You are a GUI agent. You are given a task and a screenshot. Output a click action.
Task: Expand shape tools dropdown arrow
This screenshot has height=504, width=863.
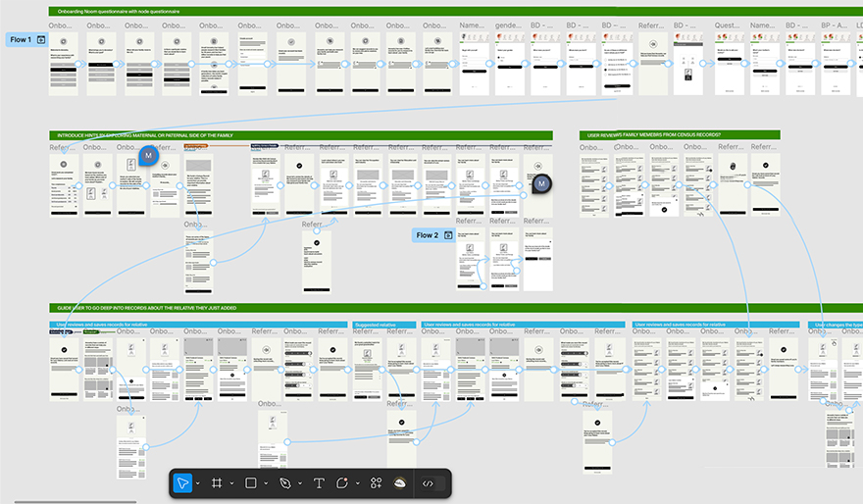267,483
